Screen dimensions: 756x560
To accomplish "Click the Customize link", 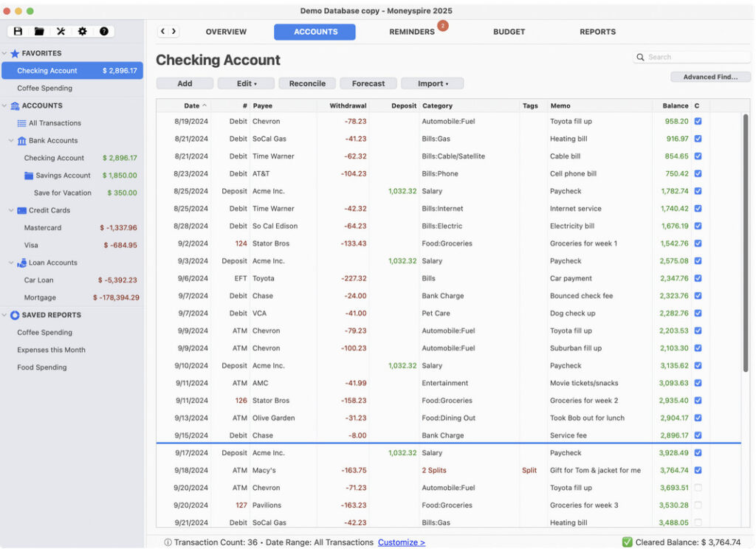I will coord(401,542).
